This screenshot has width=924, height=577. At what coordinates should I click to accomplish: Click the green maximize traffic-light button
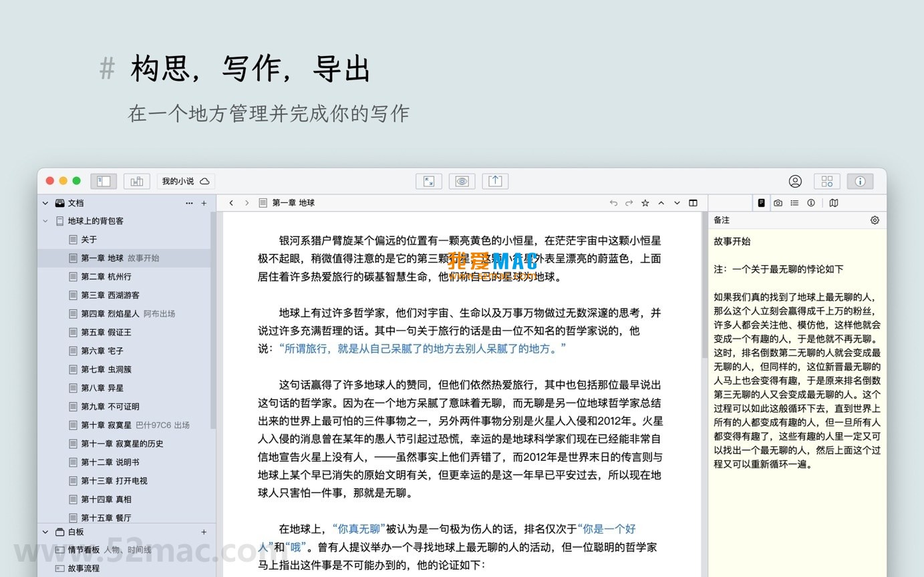coord(76,180)
